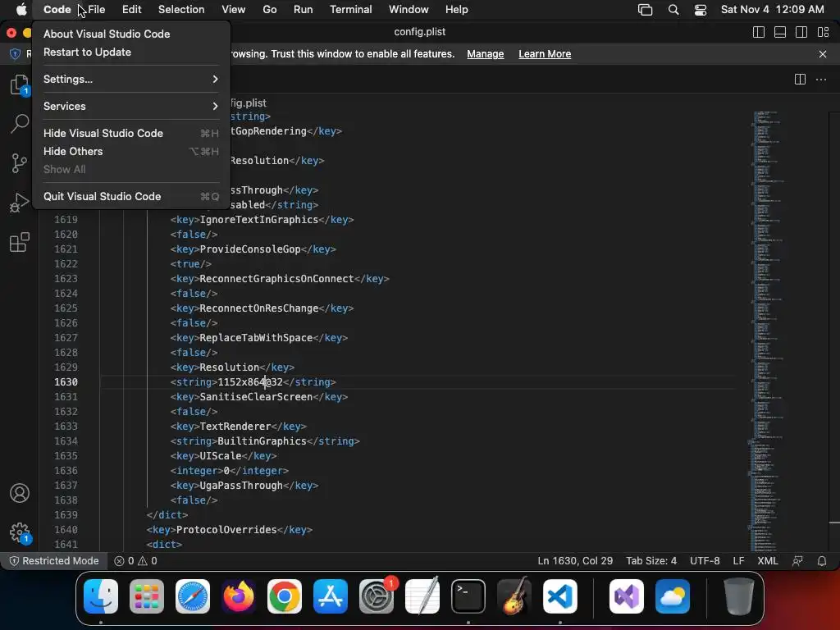840x630 pixels.
Task: Click the notifications bell in status bar
Action: click(x=822, y=561)
